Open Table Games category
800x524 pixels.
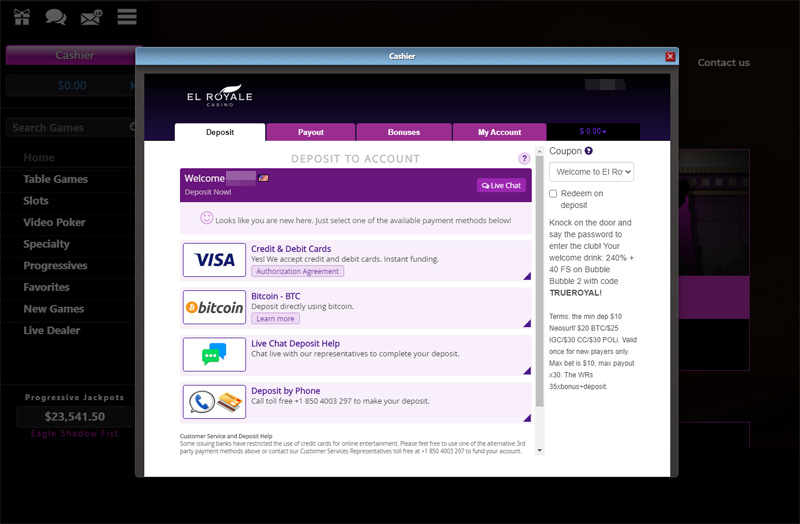click(56, 179)
